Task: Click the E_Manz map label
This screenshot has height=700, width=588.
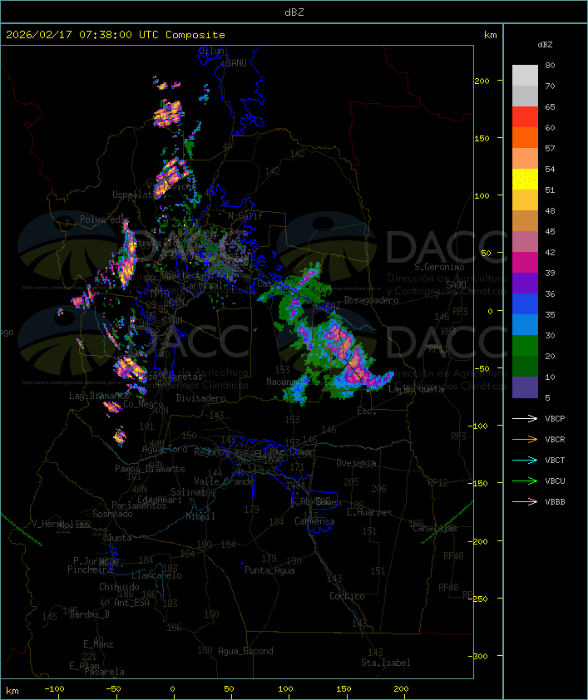Action: click(98, 644)
